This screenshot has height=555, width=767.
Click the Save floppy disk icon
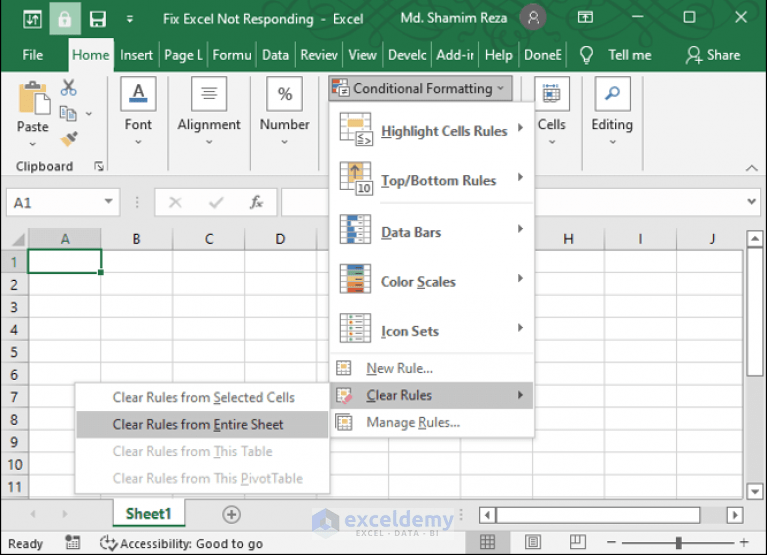(x=98, y=19)
